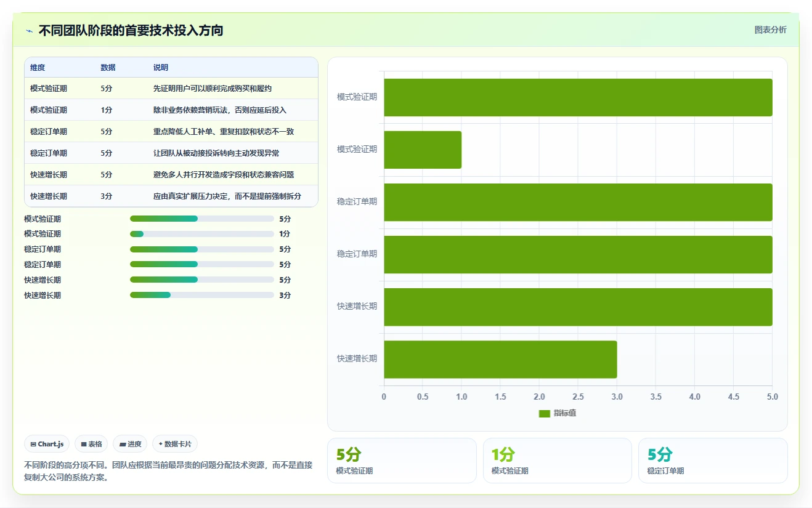Click the 维度 column header
Viewport: 812px width, 508px height.
point(38,68)
